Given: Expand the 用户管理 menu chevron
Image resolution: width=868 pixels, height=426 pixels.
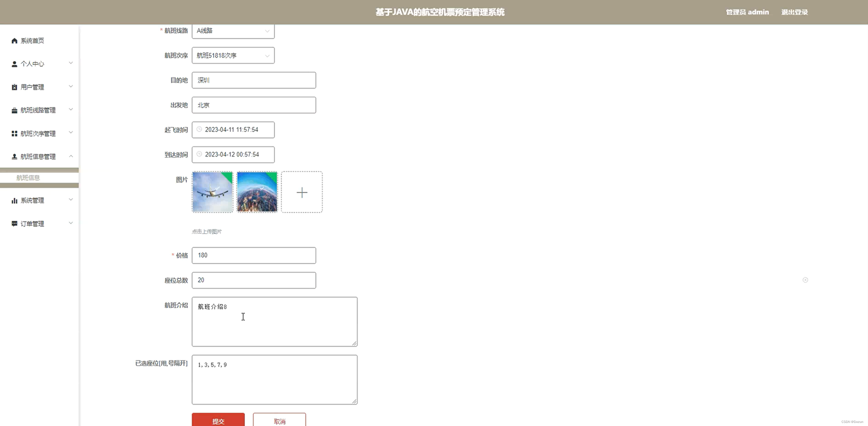Looking at the screenshot, I should tap(71, 86).
